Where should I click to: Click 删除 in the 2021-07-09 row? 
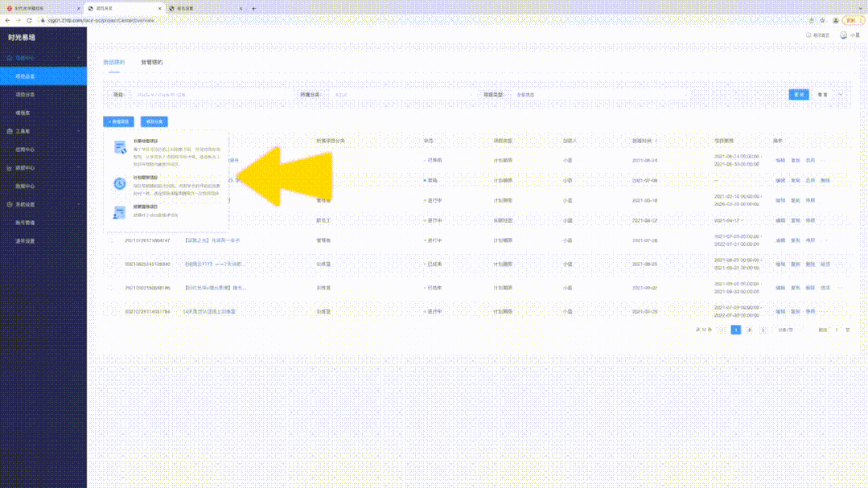[x=825, y=180]
